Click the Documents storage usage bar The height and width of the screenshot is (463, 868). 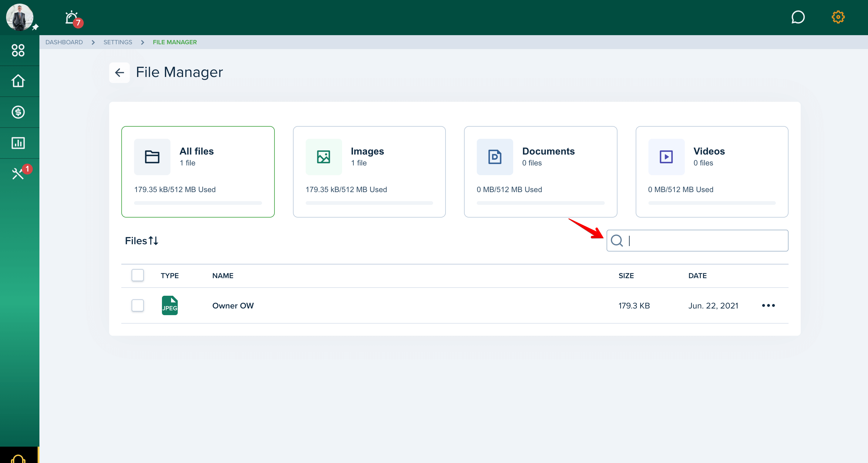540,203
